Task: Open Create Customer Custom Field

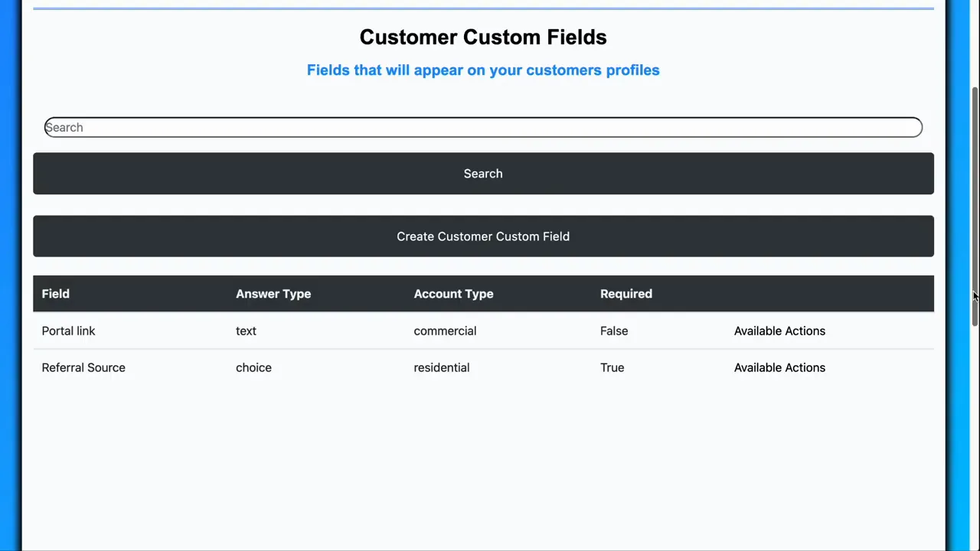Action: [483, 236]
